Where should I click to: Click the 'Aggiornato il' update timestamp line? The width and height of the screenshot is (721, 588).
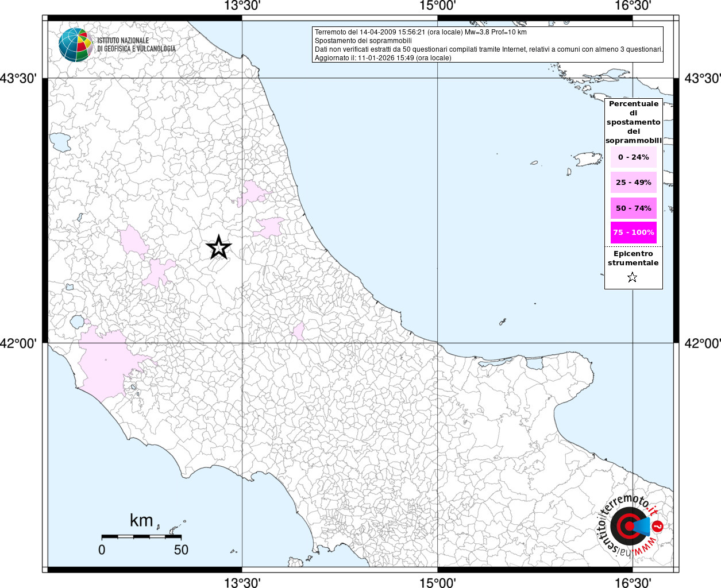click(383, 58)
